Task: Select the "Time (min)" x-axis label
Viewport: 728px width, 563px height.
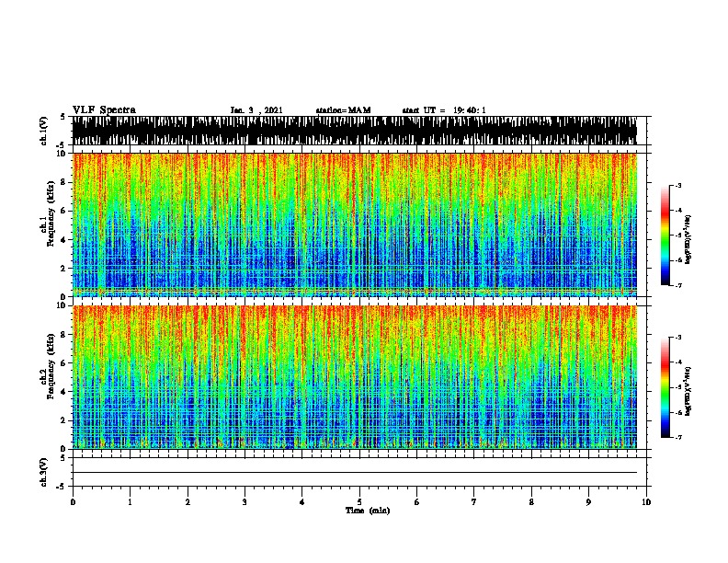Action: point(368,511)
